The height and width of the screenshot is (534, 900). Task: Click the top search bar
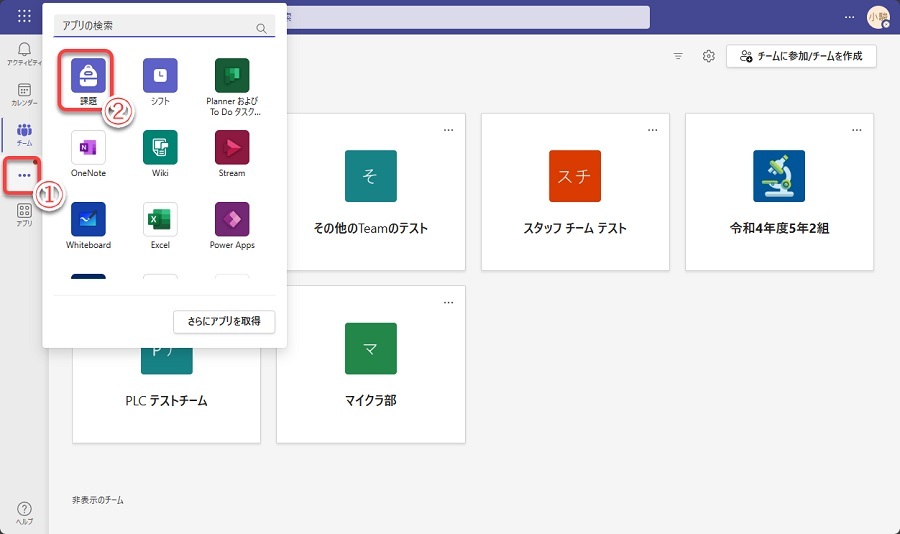468,17
